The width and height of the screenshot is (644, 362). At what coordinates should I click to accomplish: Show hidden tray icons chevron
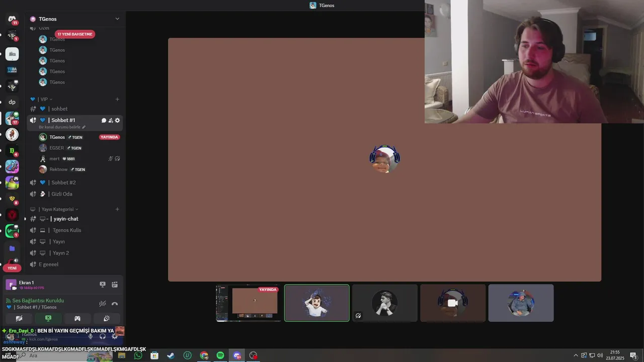[576, 355]
